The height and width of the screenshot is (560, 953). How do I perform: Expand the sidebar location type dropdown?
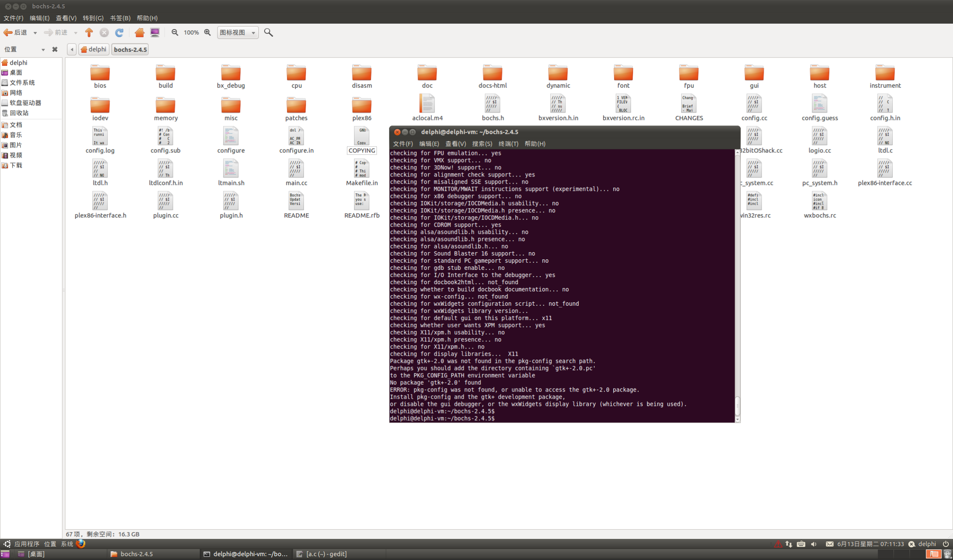43,49
